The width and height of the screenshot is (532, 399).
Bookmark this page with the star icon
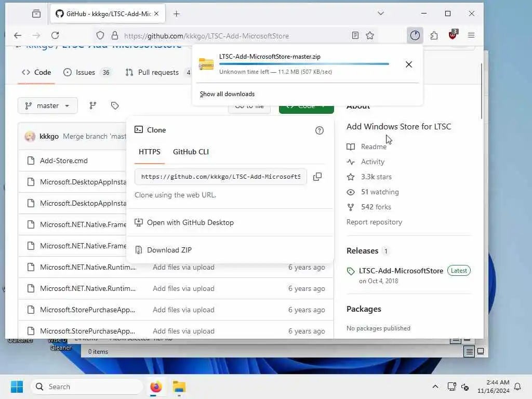(x=370, y=35)
